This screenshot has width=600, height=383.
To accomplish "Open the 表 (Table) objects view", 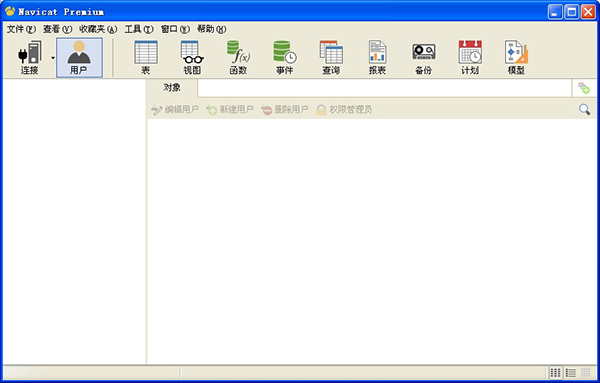I will 146,57.
